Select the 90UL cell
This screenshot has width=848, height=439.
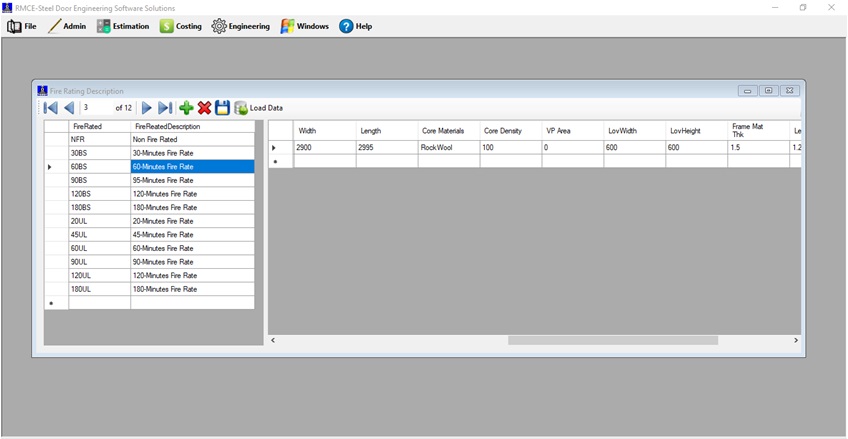tap(100, 262)
